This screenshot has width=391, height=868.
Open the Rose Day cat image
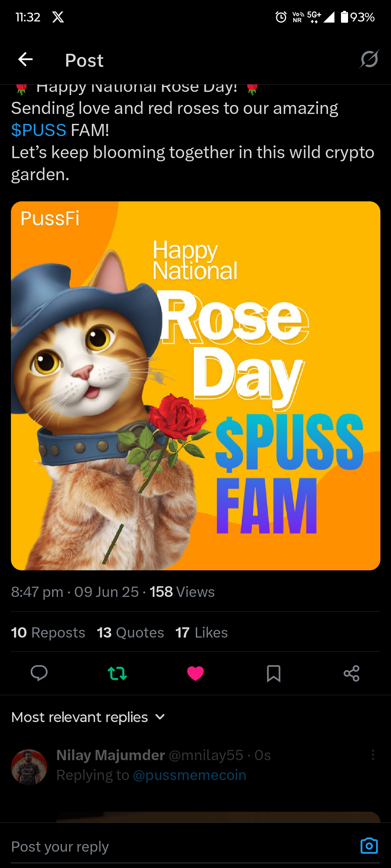pos(196,386)
